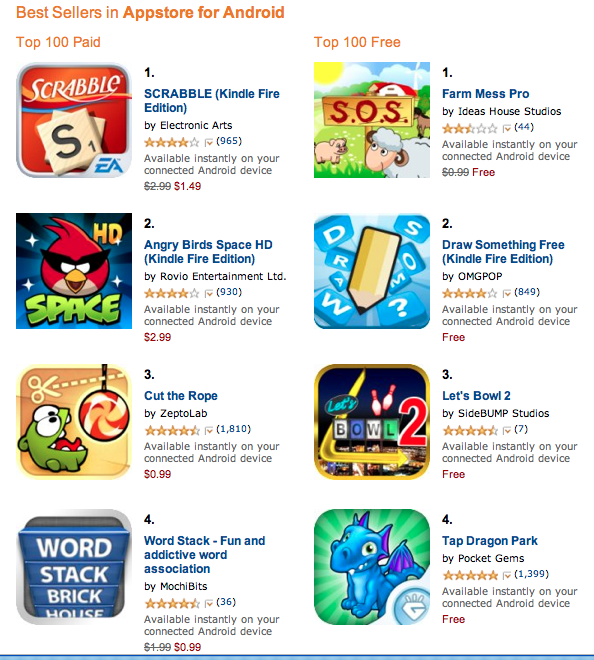Open the Tap Dragon Park dragon icon
Viewport: 594px width, 660px height.
372,567
